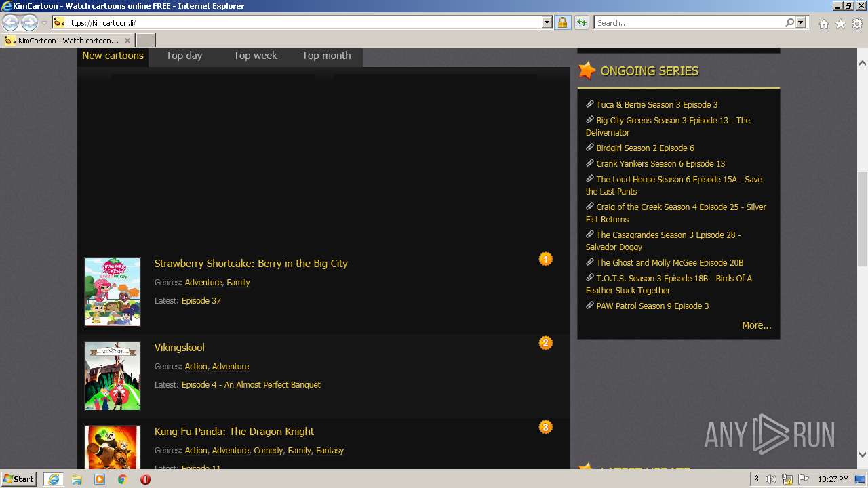Select Fantasy genre under Kung Fu Panda
868x488 pixels.
click(330, 451)
